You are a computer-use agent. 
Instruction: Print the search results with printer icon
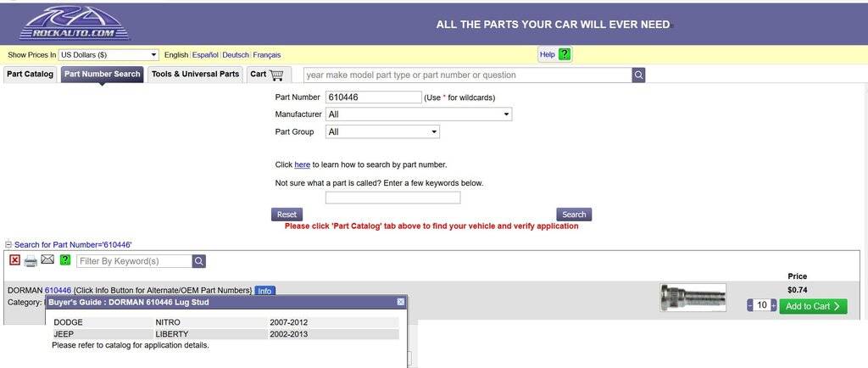[x=31, y=260]
